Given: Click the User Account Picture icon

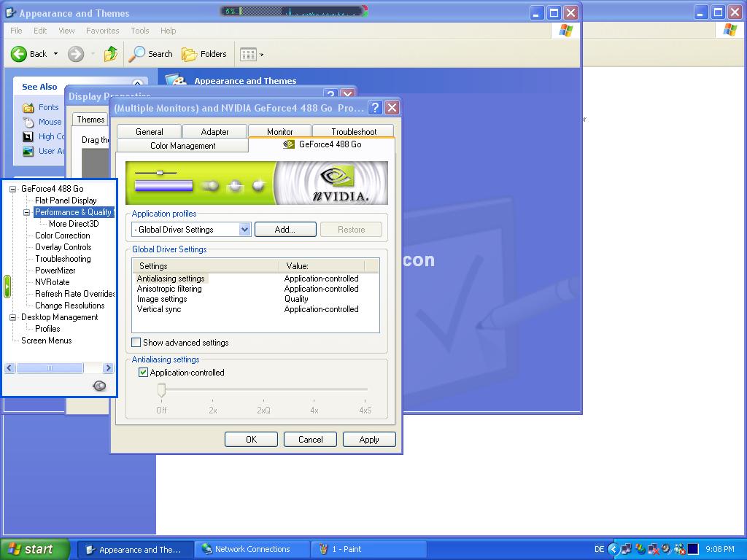Looking at the screenshot, I should 28,152.
